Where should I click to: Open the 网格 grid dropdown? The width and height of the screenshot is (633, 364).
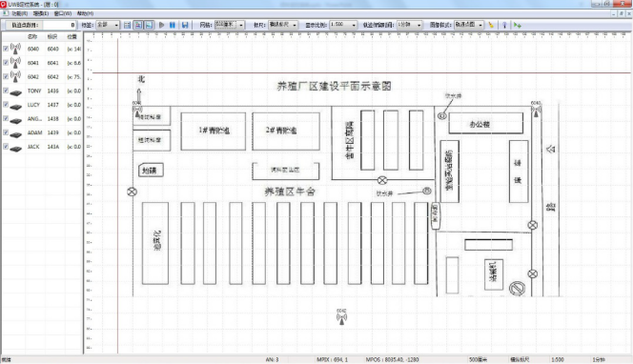pos(230,25)
